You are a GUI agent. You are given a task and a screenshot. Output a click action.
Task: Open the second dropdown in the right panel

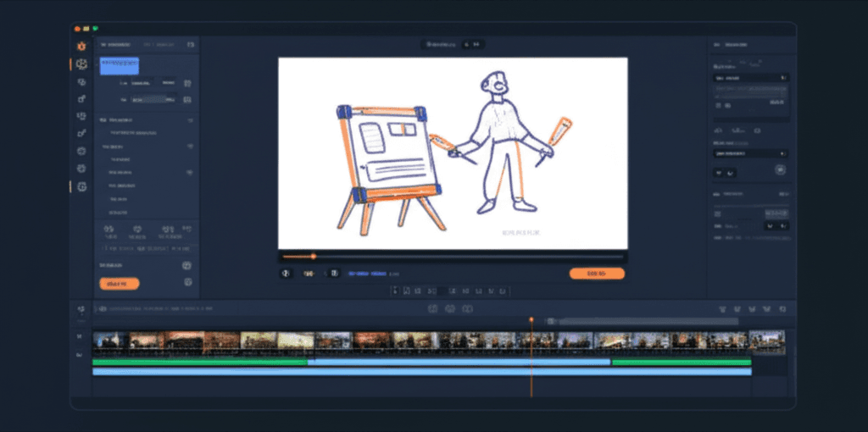click(x=751, y=153)
